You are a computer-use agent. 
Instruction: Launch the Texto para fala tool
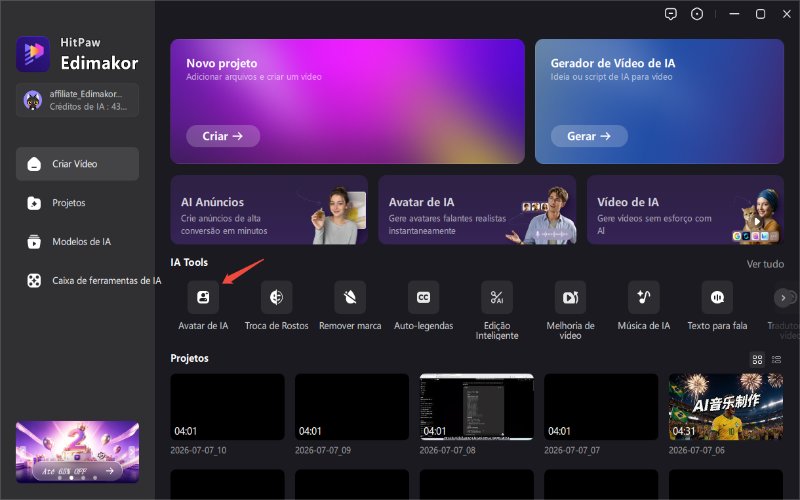717,297
